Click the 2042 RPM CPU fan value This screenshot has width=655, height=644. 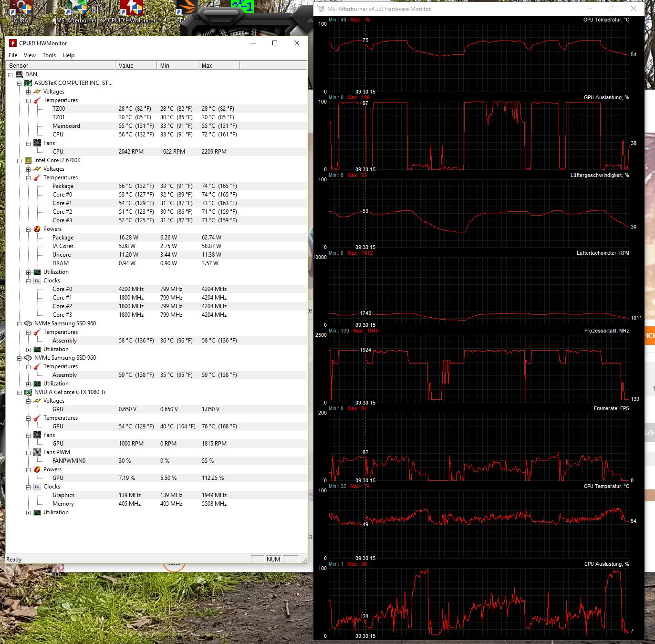point(131,152)
